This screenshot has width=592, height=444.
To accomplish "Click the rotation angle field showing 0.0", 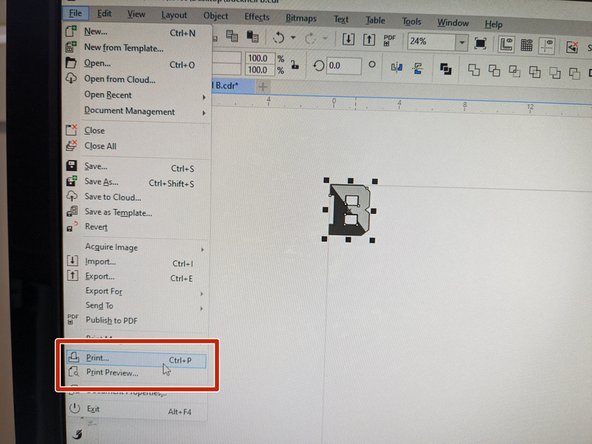I will tap(344, 66).
